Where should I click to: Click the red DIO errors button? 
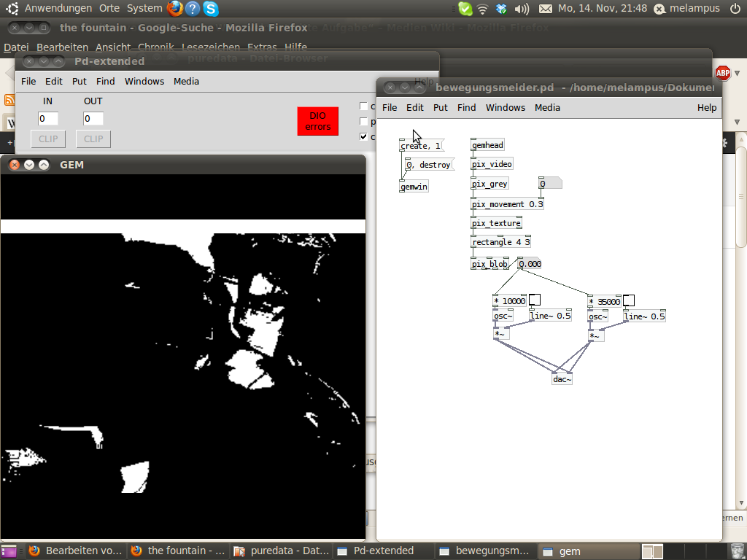pos(318,121)
